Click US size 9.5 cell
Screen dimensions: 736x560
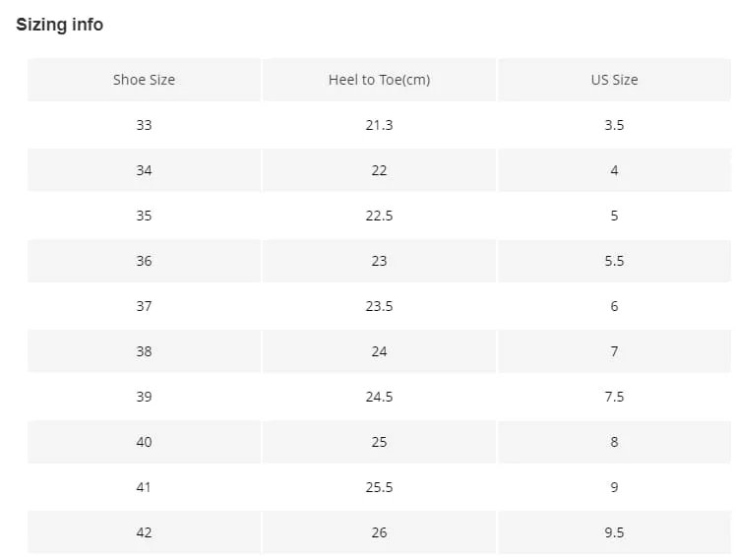click(x=614, y=532)
